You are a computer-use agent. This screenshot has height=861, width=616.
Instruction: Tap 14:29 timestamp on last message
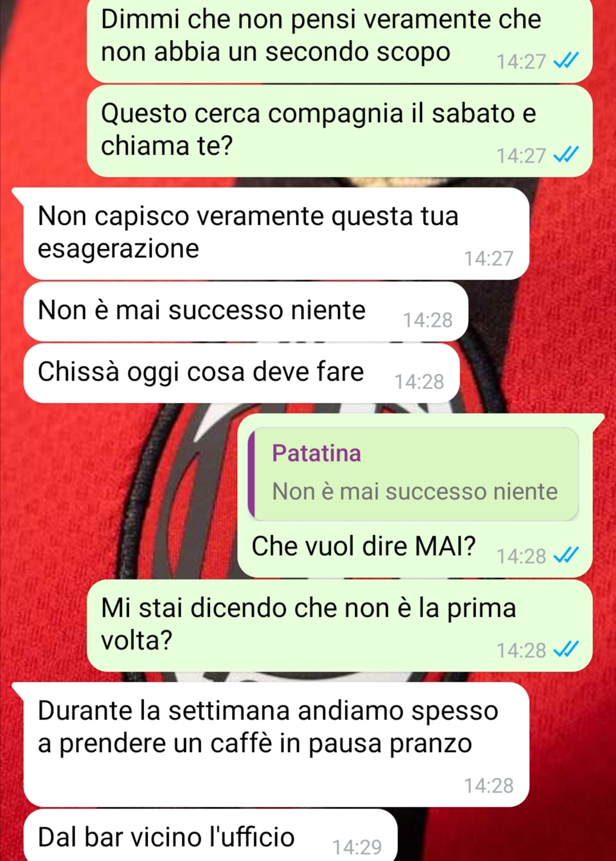357,847
